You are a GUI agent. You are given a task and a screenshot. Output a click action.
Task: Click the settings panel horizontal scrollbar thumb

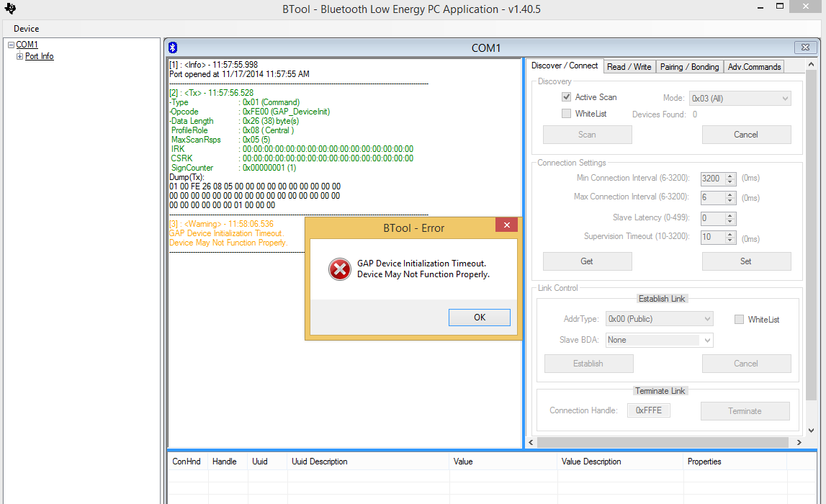point(663,442)
